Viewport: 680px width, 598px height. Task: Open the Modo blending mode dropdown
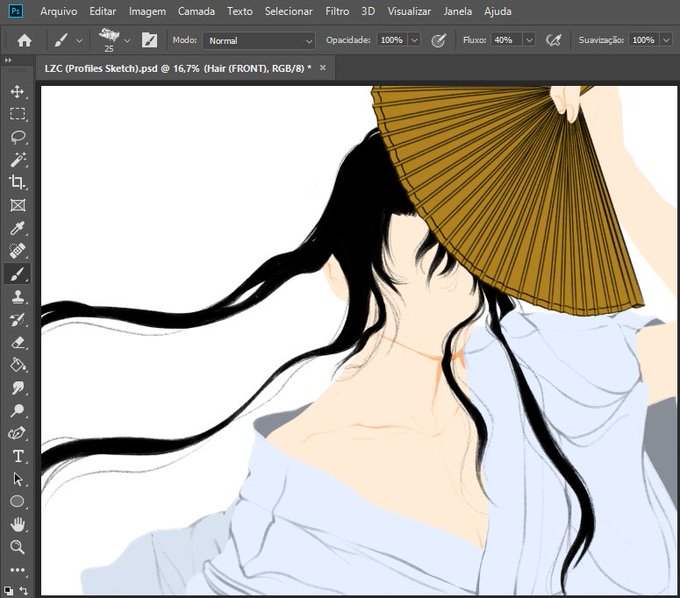259,40
